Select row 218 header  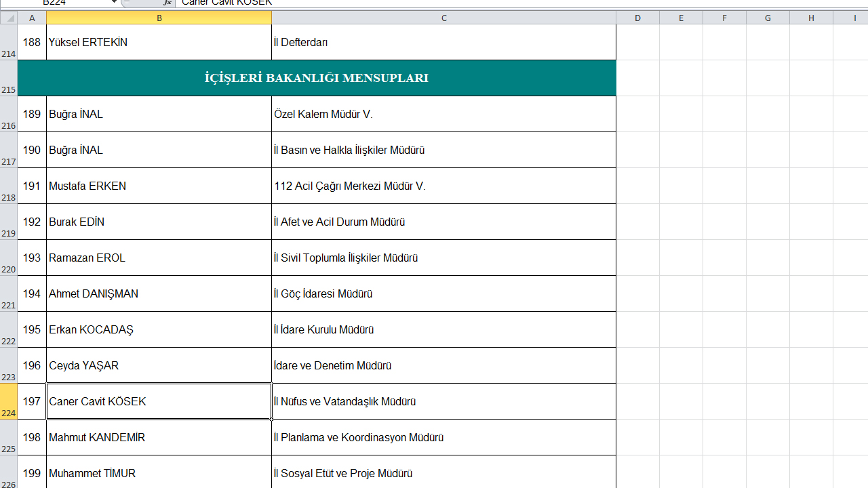pos(8,186)
